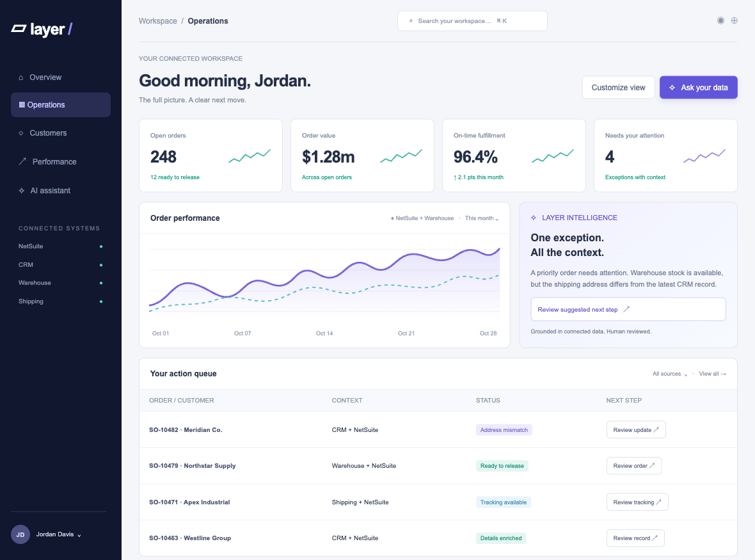Click the Performance arrow icon

[22, 161]
